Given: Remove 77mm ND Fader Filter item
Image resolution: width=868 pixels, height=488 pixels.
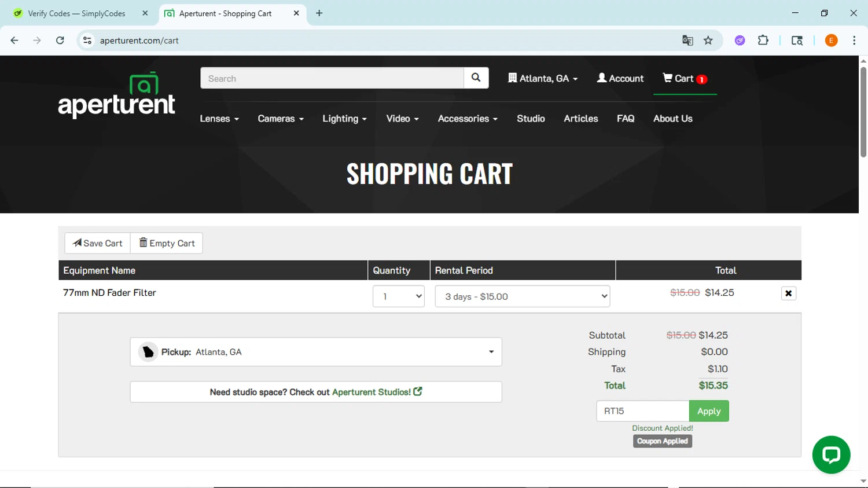Looking at the screenshot, I should click(788, 293).
